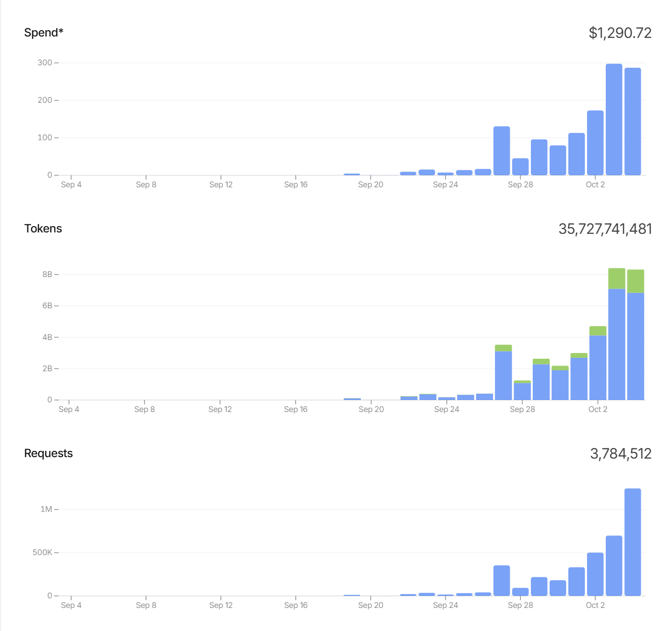Click the Spend bar above the Oct 2 tick
Image resolution: width=672 pixels, height=631 pixels.
click(x=595, y=143)
